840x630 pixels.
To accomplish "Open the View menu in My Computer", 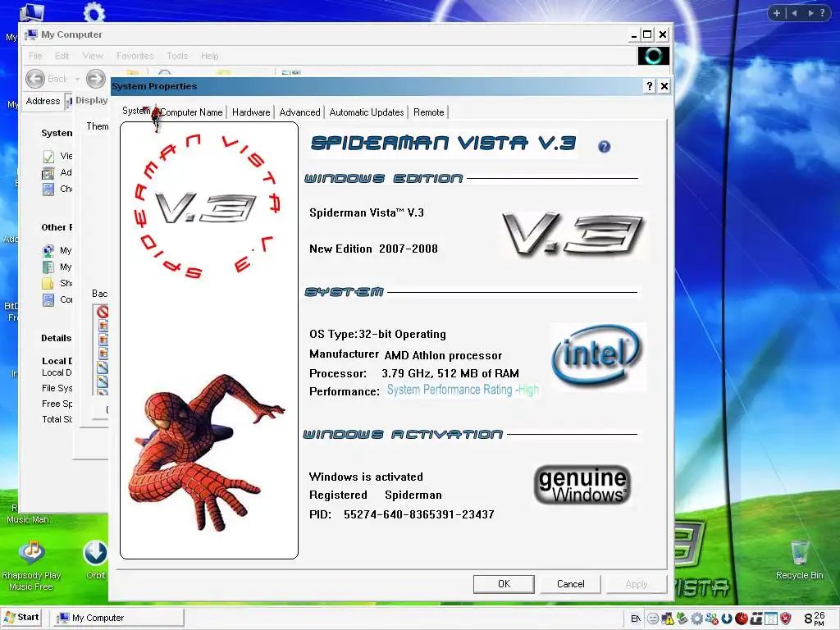I will [93, 56].
